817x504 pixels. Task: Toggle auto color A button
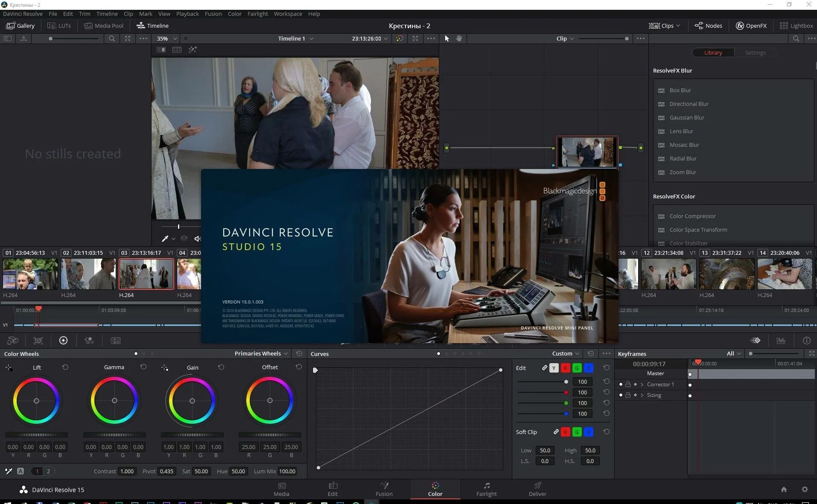point(20,471)
